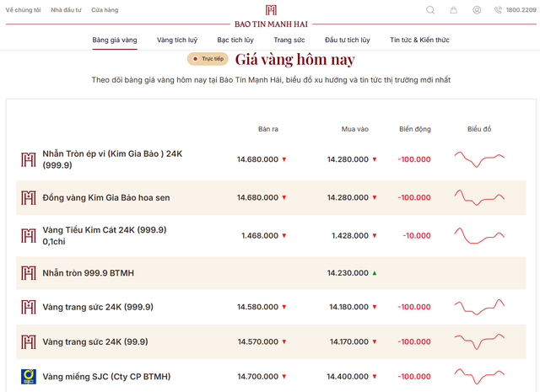Click the Nhà đầu tư link
Screen dimensions: 540x392
click(66, 10)
